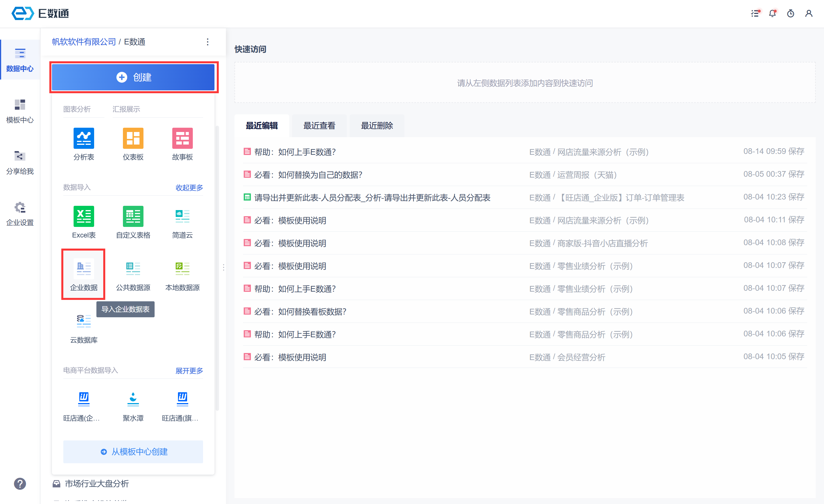Open the three-dot menu beside E数通
Screen dimensions: 824x504
pos(208,42)
